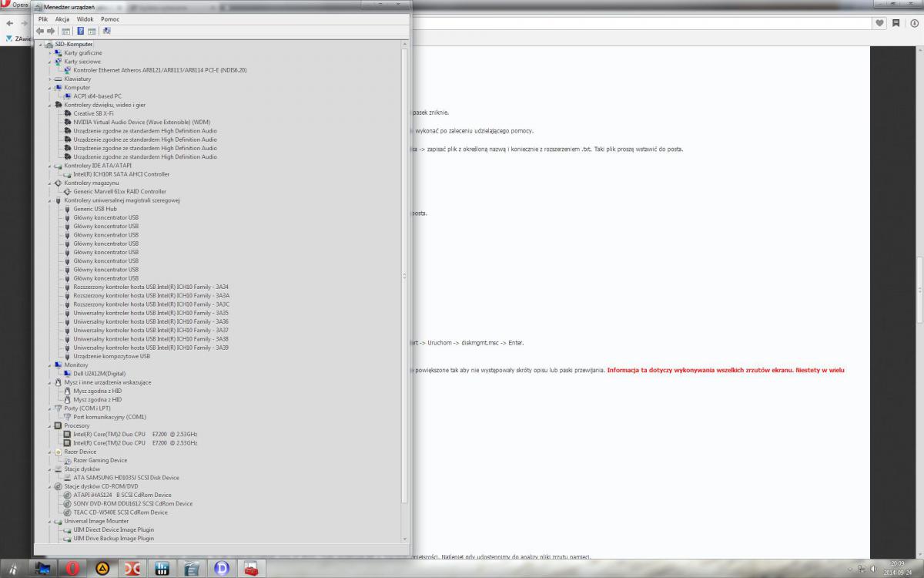Click the Generic Marvell 61xx RAID Controller icon
The height and width of the screenshot is (578, 924).
(68, 191)
